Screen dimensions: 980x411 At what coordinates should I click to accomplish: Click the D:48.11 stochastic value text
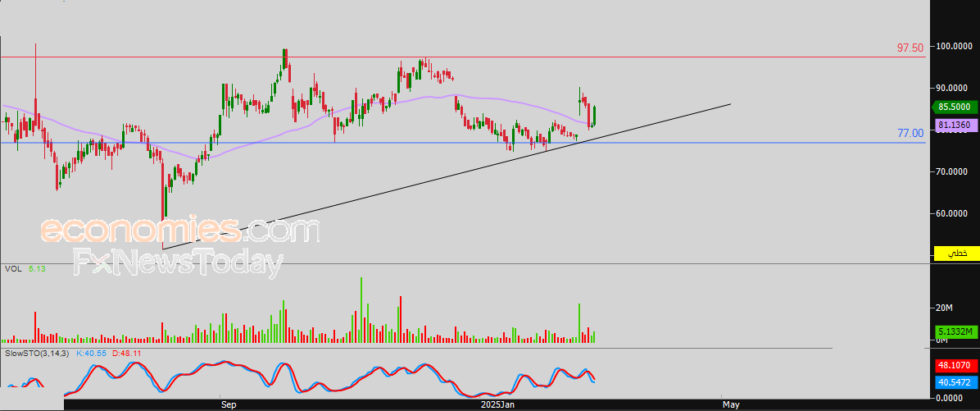point(126,353)
